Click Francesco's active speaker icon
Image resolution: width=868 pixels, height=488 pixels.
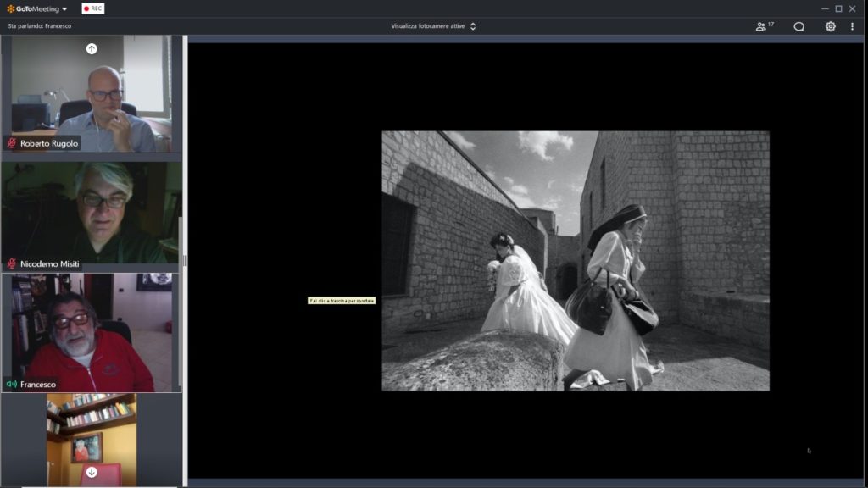(12, 384)
